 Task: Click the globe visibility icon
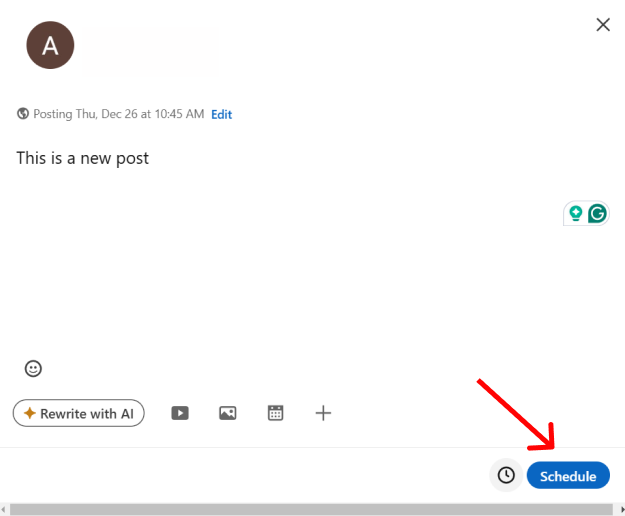click(x=23, y=114)
